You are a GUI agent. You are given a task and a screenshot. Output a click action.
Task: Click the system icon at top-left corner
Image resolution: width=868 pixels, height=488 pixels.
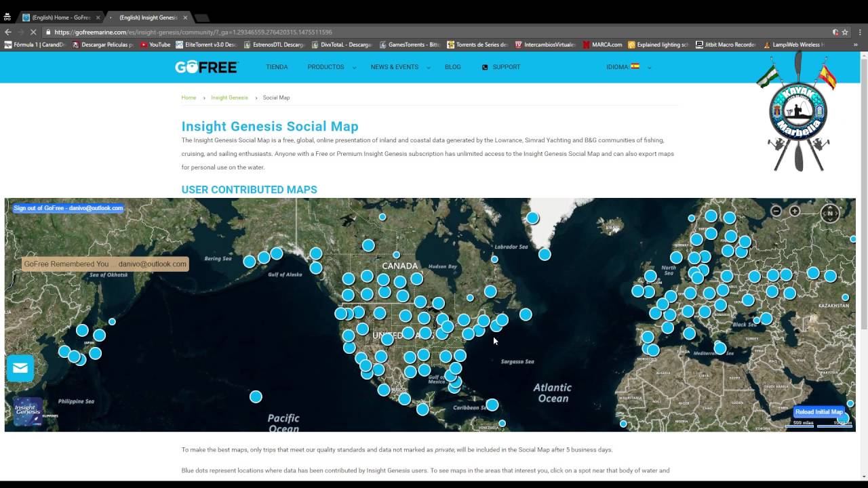[x=7, y=18]
